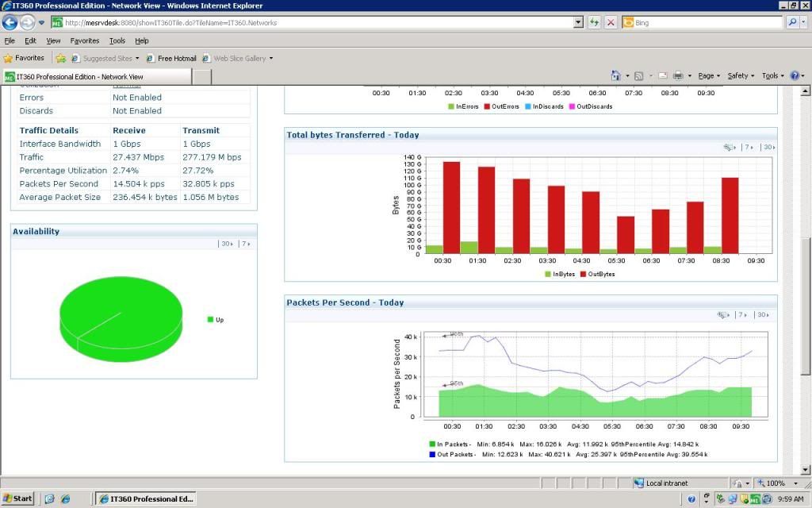Click the red OutErrors legend swatch

click(x=488, y=106)
